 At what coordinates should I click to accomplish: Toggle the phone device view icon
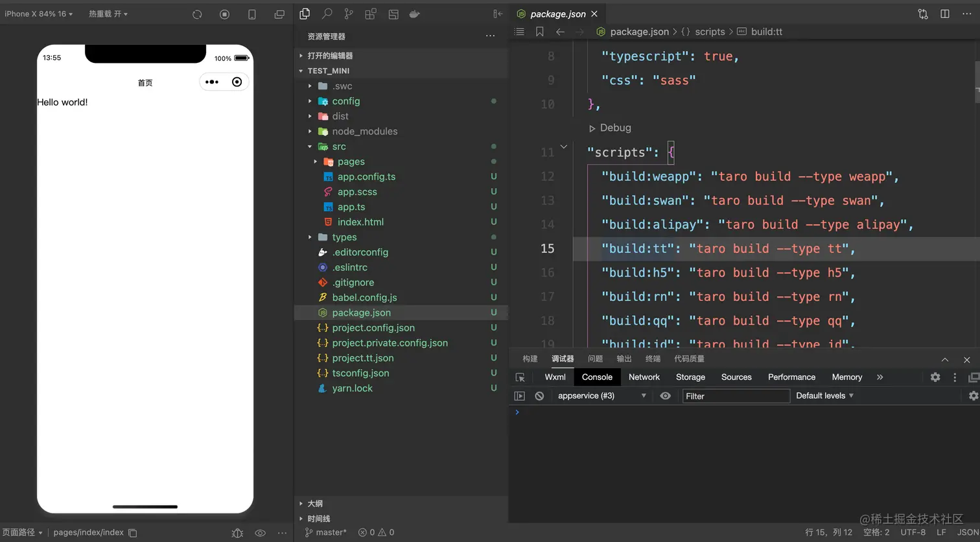[252, 14]
